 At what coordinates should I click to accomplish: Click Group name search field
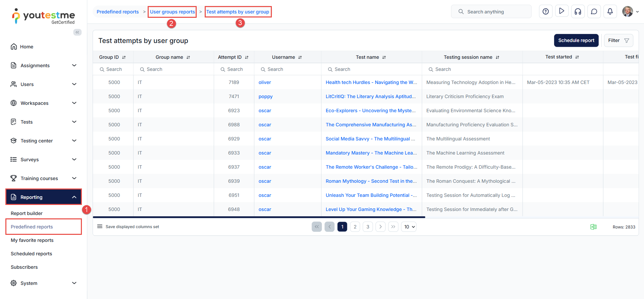[x=174, y=69]
